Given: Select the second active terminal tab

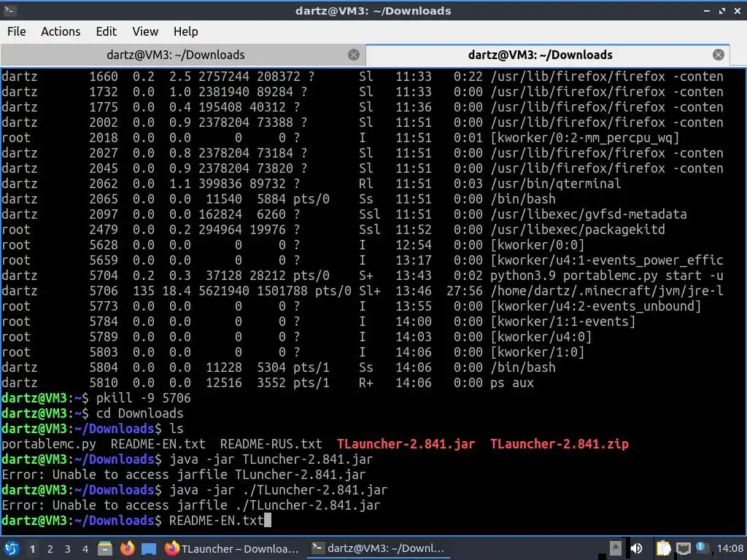Looking at the screenshot, I should pyautogui.click(x=541, y=55).
